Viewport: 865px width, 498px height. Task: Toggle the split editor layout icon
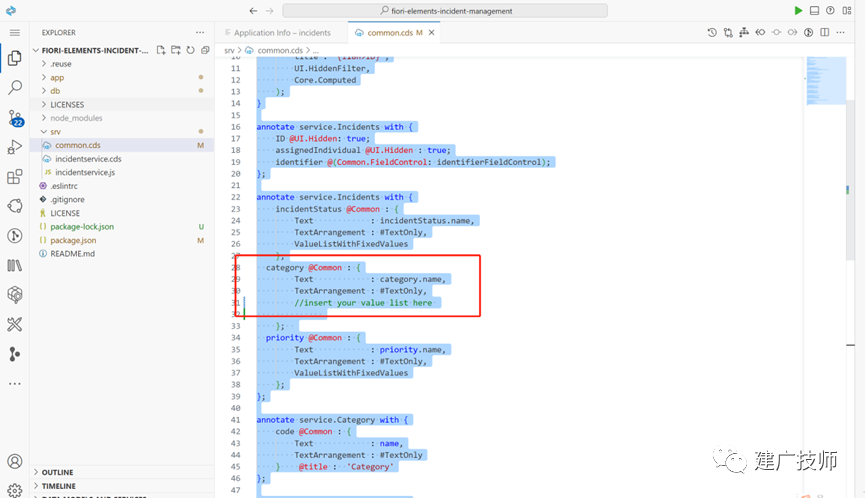(824, 33)
